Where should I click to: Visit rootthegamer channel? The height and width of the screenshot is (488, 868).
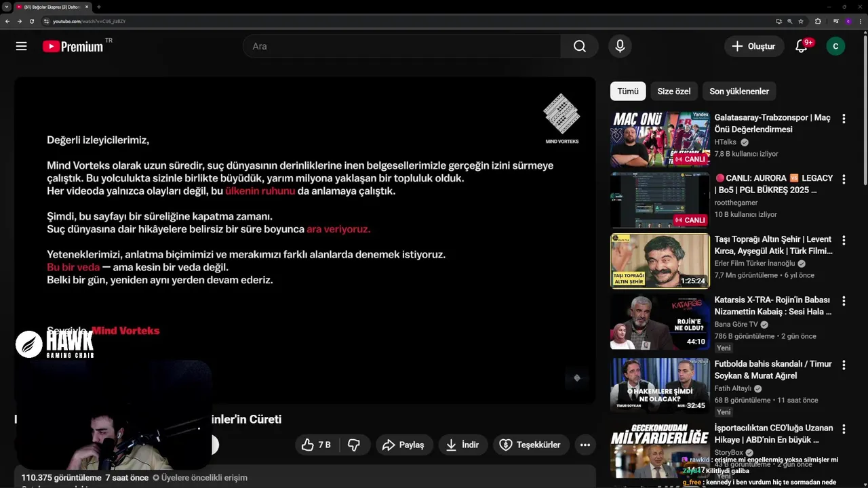(x=736, y=203)
